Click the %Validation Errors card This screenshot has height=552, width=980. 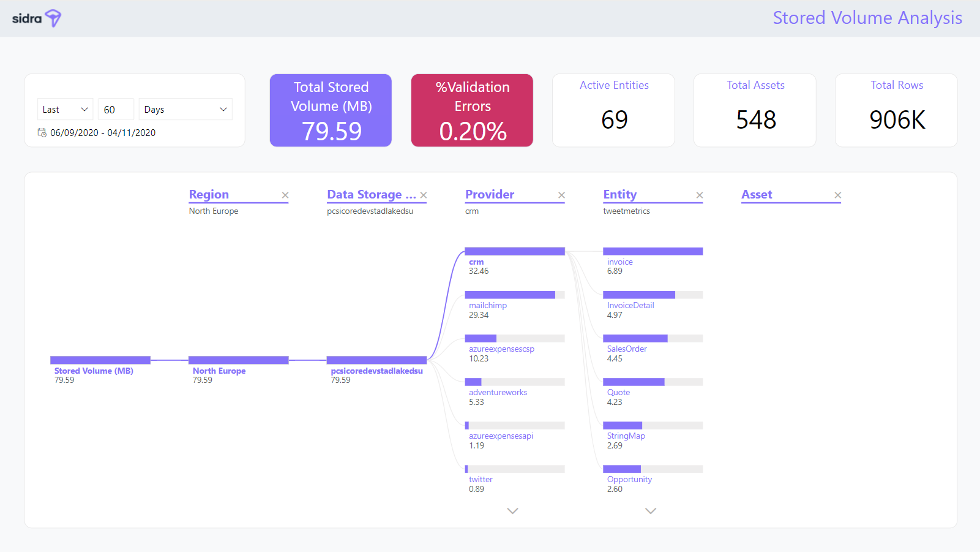(x=472, y=110)
